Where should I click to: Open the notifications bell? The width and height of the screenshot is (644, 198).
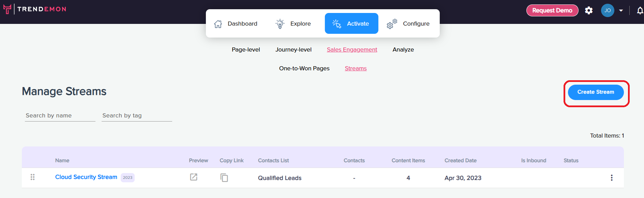click(640, 11)
